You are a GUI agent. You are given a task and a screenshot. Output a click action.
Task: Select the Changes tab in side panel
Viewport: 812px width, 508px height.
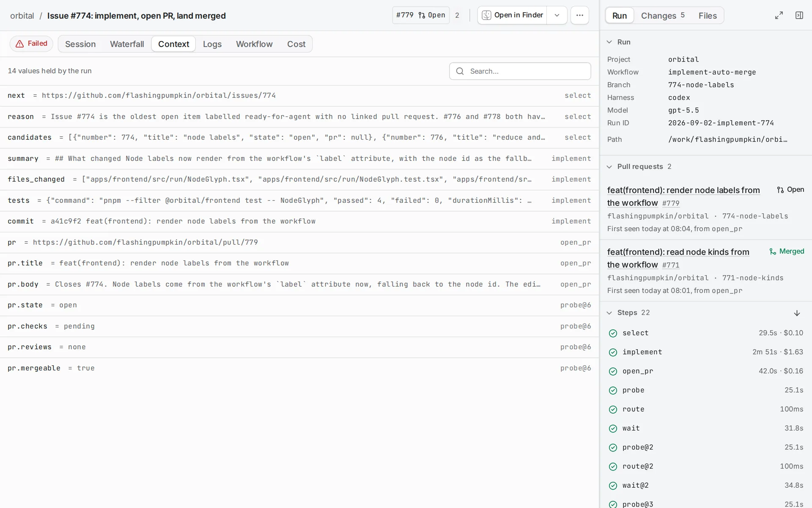[x=663, y=16]
